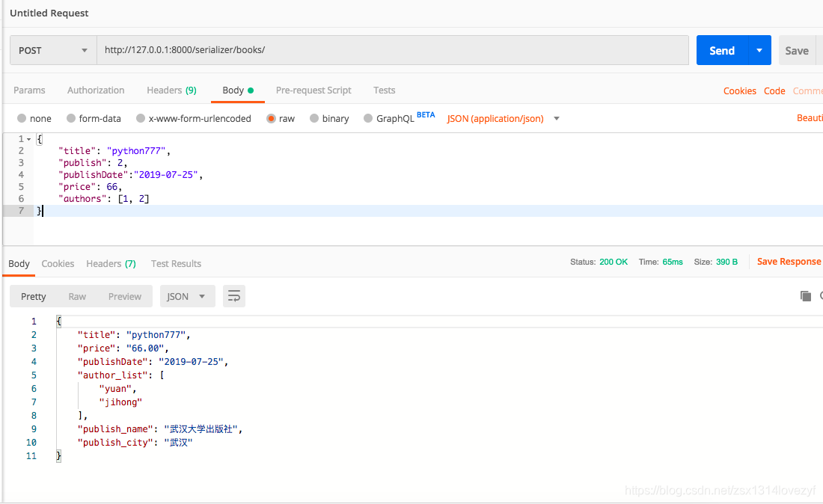The height and width of the screenshot is (504, 823).
Task: Select binary body type
Action: pos(329,119)
